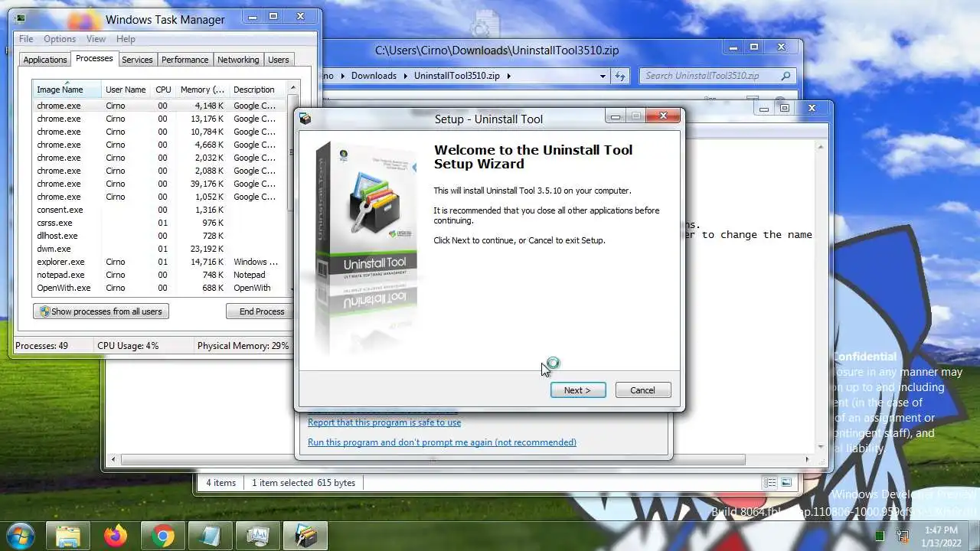
Task: Select the Processes tab
Action: 94,58
